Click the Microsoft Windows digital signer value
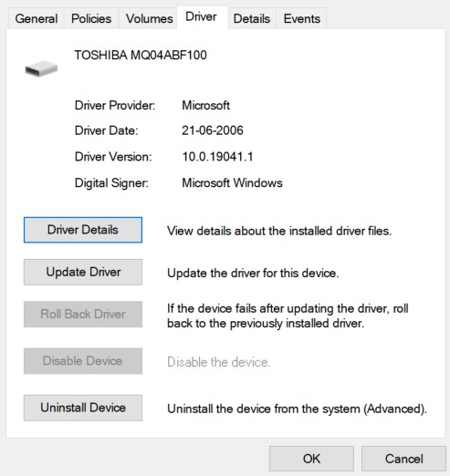Screen dimensions: 450x476 click(x=232, y=183)
